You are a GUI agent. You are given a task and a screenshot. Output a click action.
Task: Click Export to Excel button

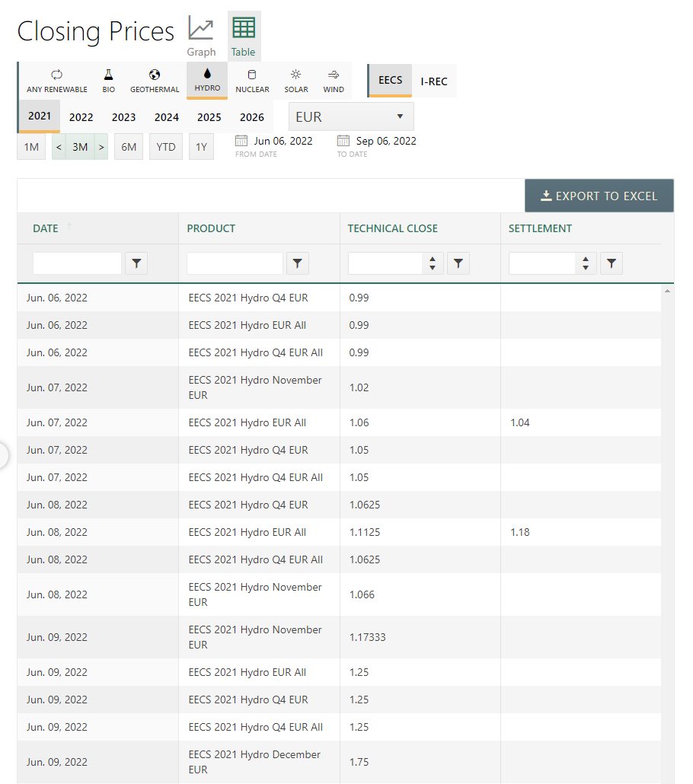coord(599,196)
